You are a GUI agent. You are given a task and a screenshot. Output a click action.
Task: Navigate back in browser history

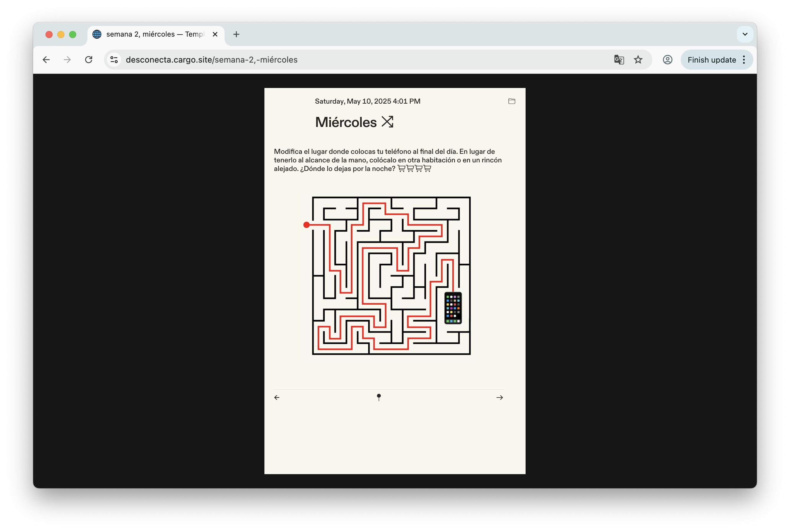tap(46, 60)
